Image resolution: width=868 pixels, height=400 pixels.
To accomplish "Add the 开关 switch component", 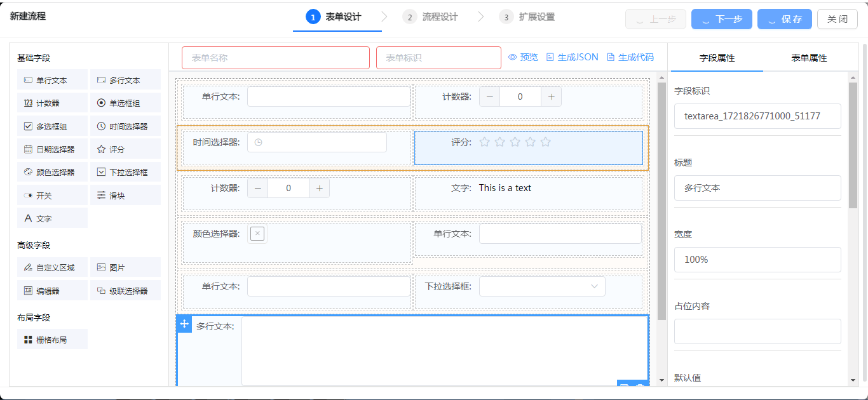I will click(x=53, y=196).
